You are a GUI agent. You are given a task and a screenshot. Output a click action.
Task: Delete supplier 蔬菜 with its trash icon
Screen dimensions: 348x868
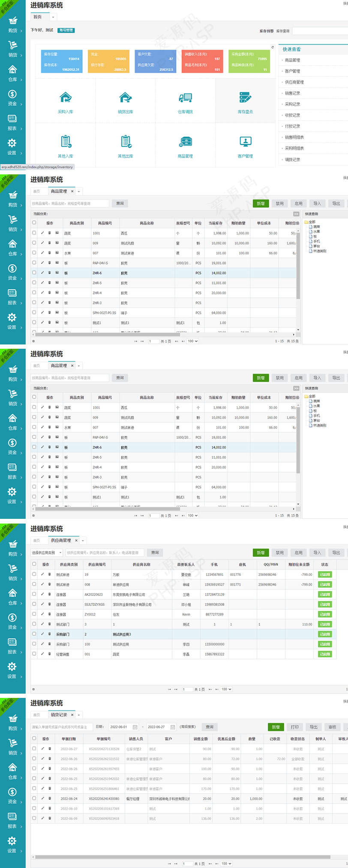pyautogui.click(x=49, y=654)
